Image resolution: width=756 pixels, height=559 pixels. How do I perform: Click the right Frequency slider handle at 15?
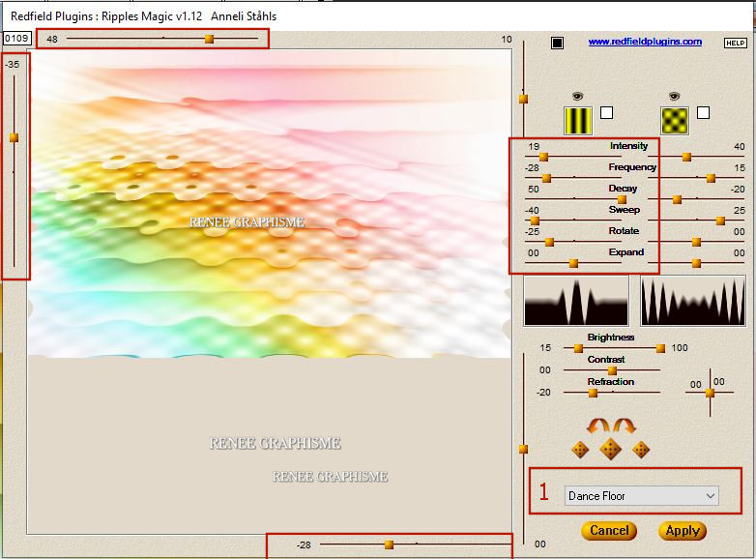click(711, 178)
